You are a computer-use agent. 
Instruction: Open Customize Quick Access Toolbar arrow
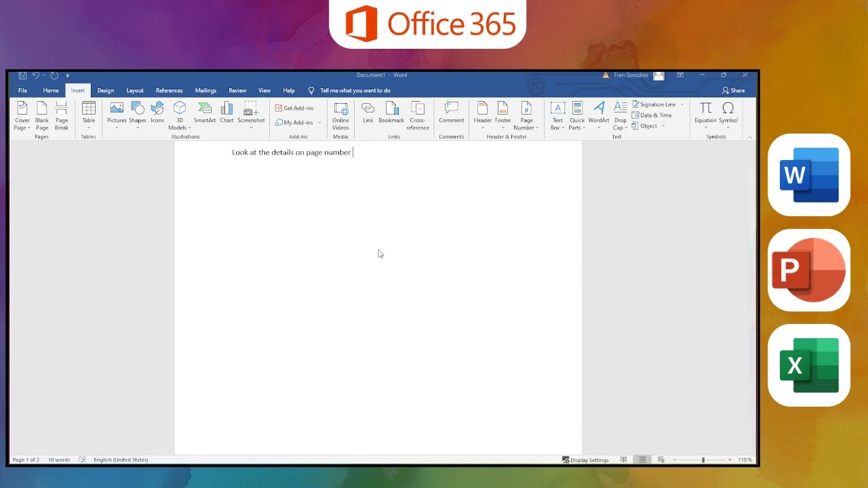pos(68,76)
